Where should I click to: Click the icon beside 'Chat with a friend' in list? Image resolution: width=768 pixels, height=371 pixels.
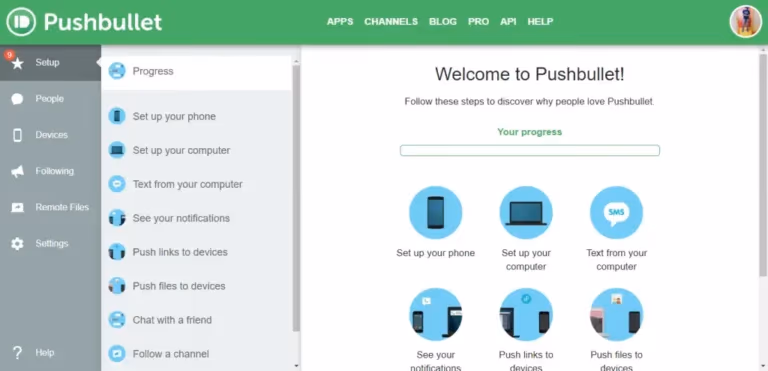tap(117, 320)
